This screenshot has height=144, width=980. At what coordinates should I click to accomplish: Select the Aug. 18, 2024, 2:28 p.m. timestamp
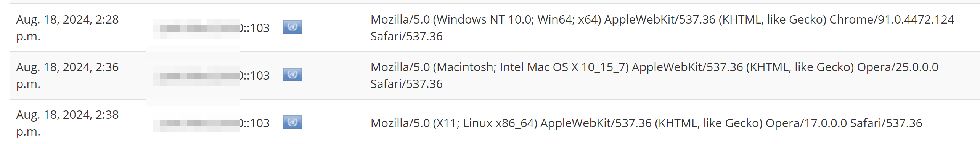67,28
